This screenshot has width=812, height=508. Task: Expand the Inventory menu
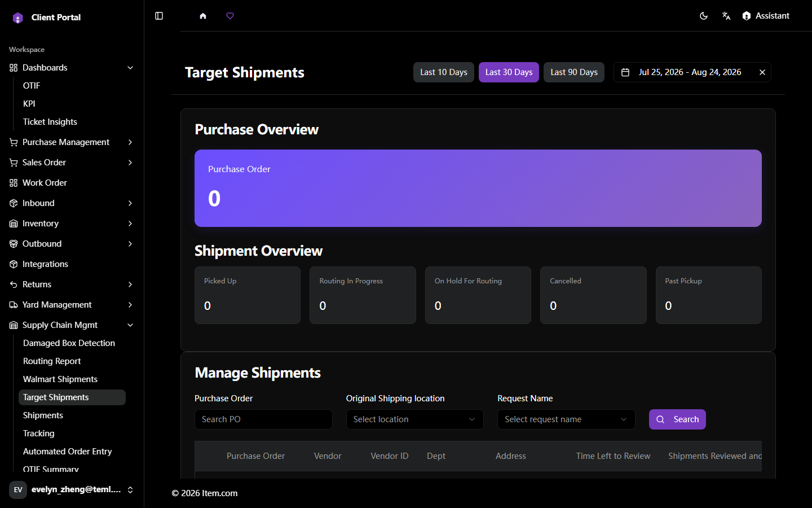(72, 224)
